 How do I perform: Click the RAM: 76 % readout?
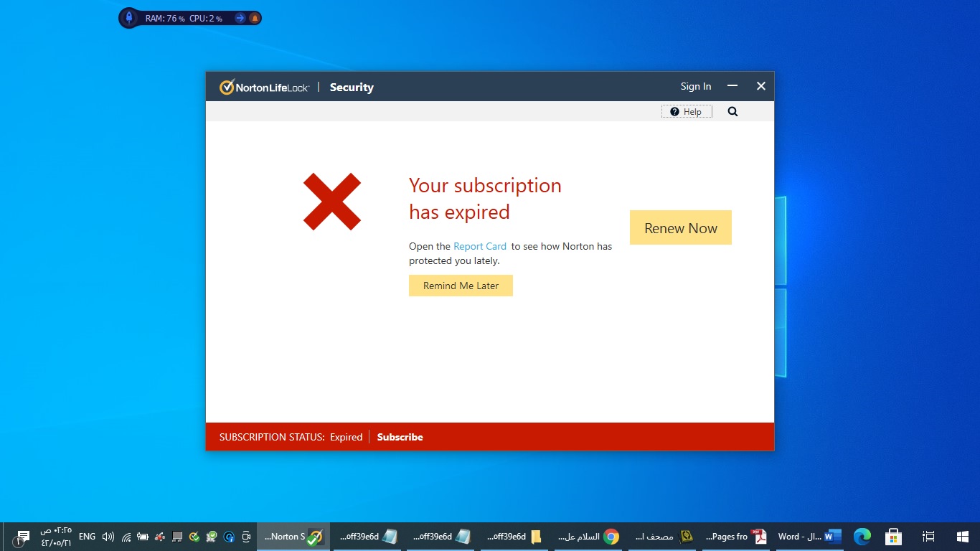click(165, 19)
